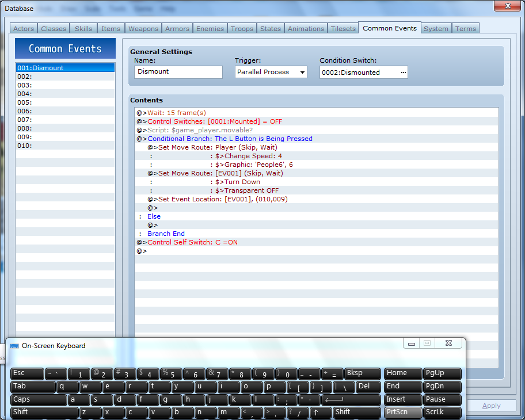Screen dimensions: 525x420
Task: Toggle the Caps key on On-Screen Keyboard
Action: [x=39, y=400]
